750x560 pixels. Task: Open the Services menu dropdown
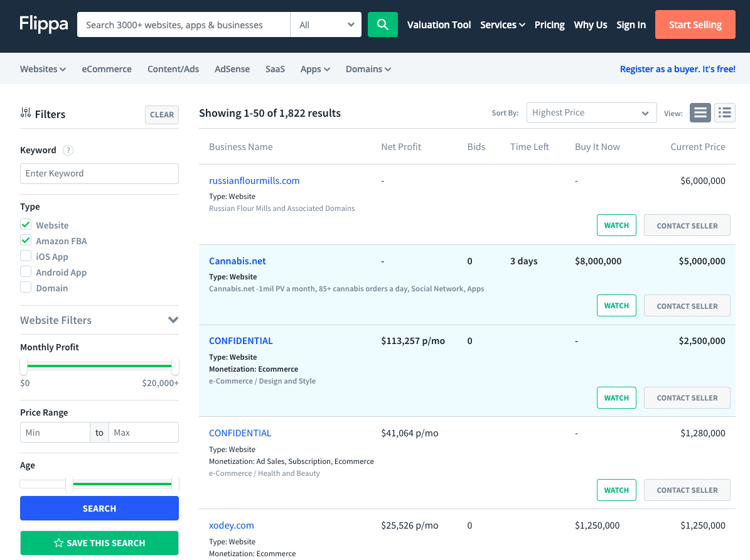[502, 25]
